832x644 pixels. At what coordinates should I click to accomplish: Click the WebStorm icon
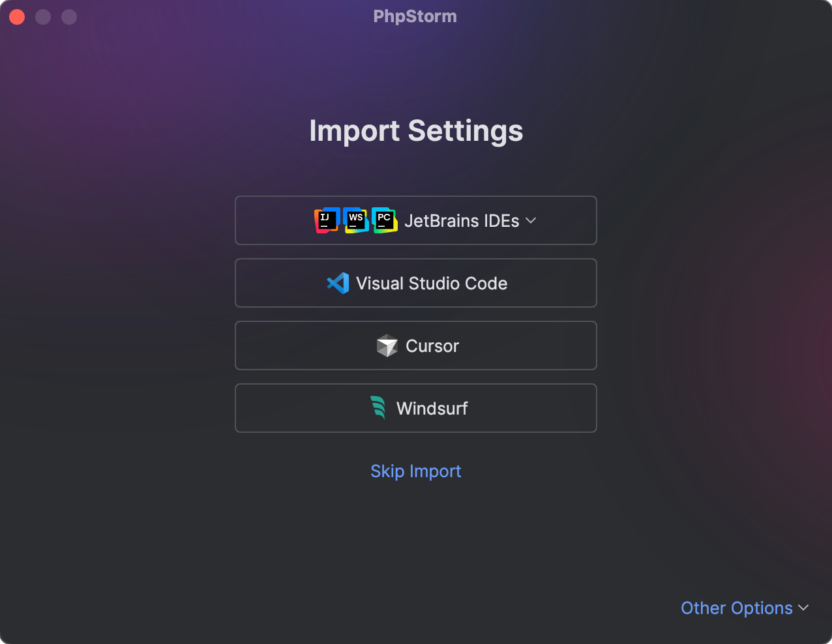click(355, 220)
